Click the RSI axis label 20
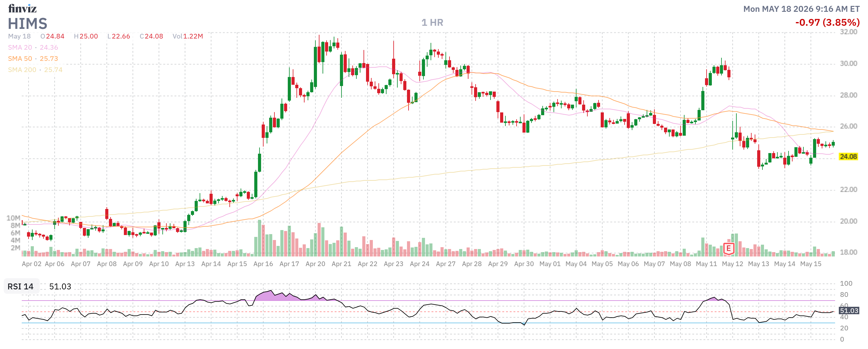The height and width of the screenshot is (349, 868). [844, 328]
